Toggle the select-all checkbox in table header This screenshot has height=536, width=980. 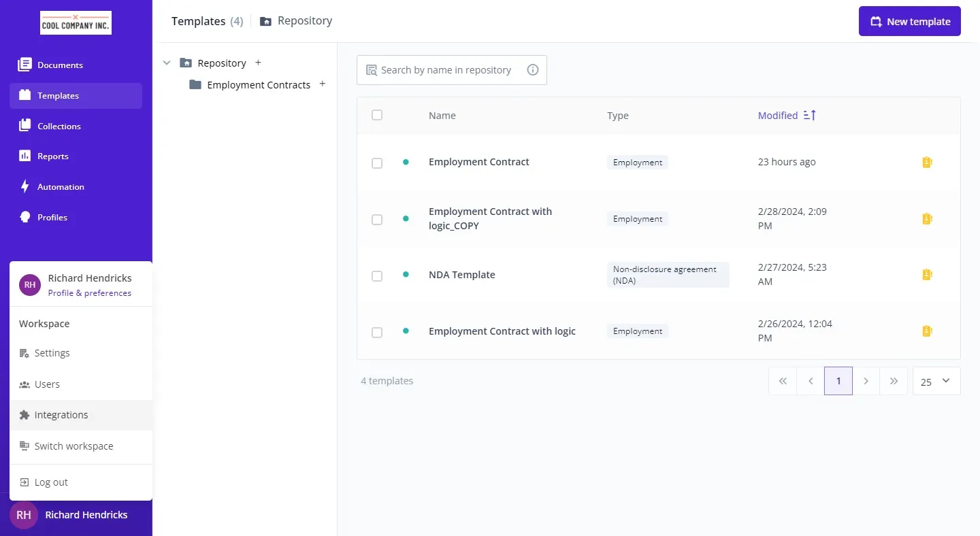377,115
